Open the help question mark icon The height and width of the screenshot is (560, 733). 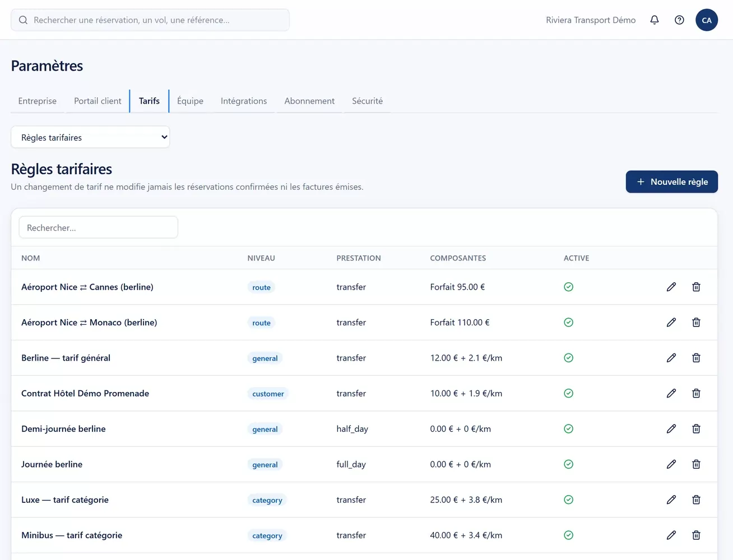(679, 20)
